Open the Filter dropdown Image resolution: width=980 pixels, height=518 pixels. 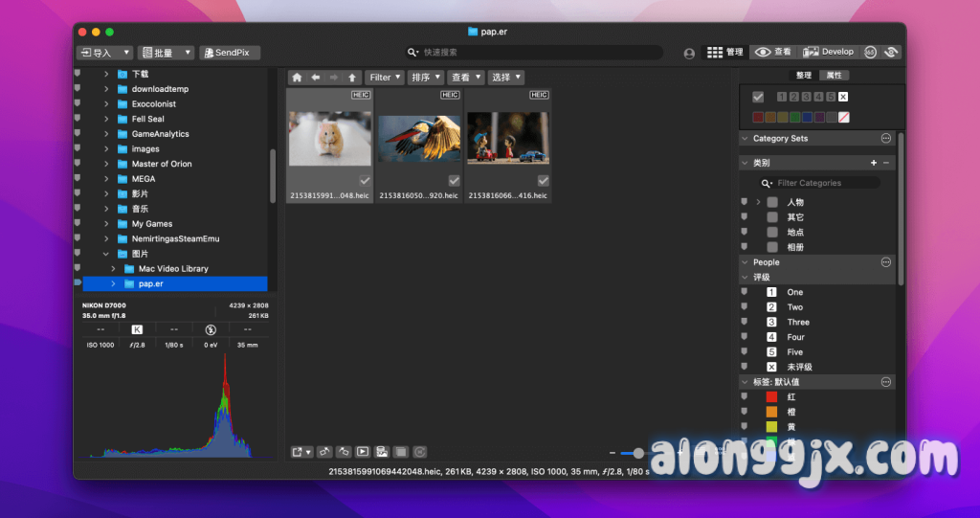pyautogui.click(x=385, y=78)
